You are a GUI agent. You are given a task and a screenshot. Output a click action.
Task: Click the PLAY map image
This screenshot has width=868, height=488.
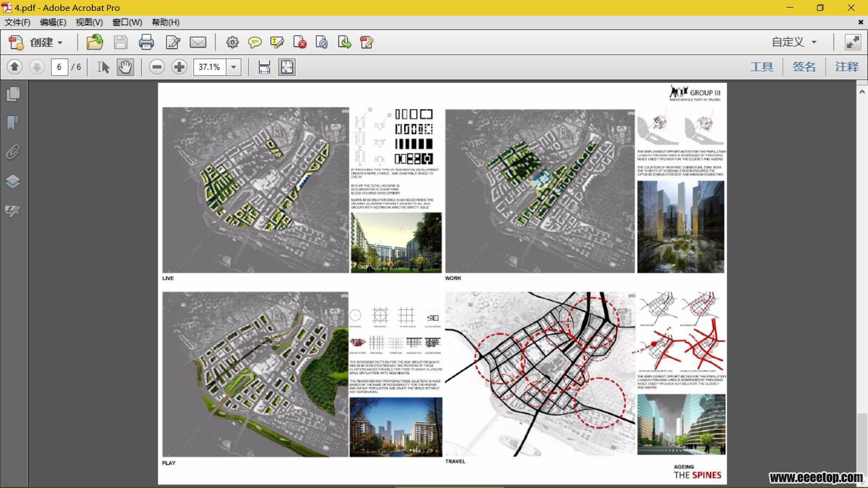click(255, 374)
